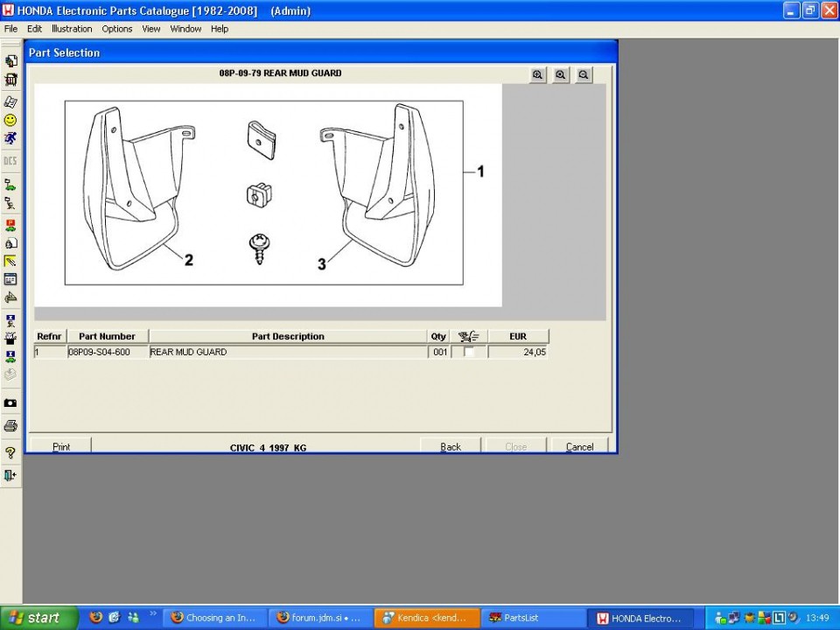Viewport: 840px width, 630px height.
Task: Click the person with flag toolbar icon
Action: coord(10,203)
